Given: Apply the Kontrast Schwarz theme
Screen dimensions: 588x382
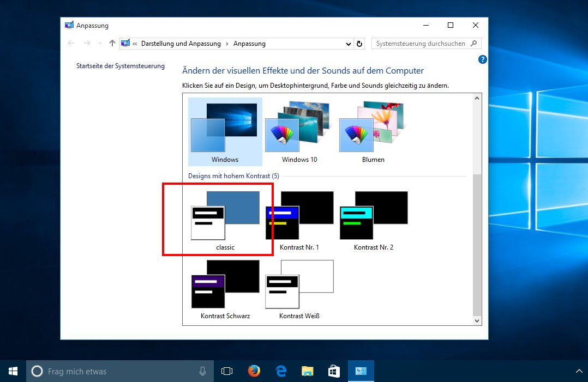Looking at the screenshot, I should (x=225, y=283).
